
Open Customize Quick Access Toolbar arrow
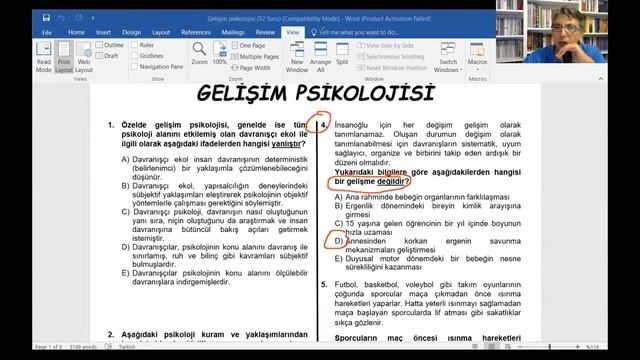pos(93,18)
